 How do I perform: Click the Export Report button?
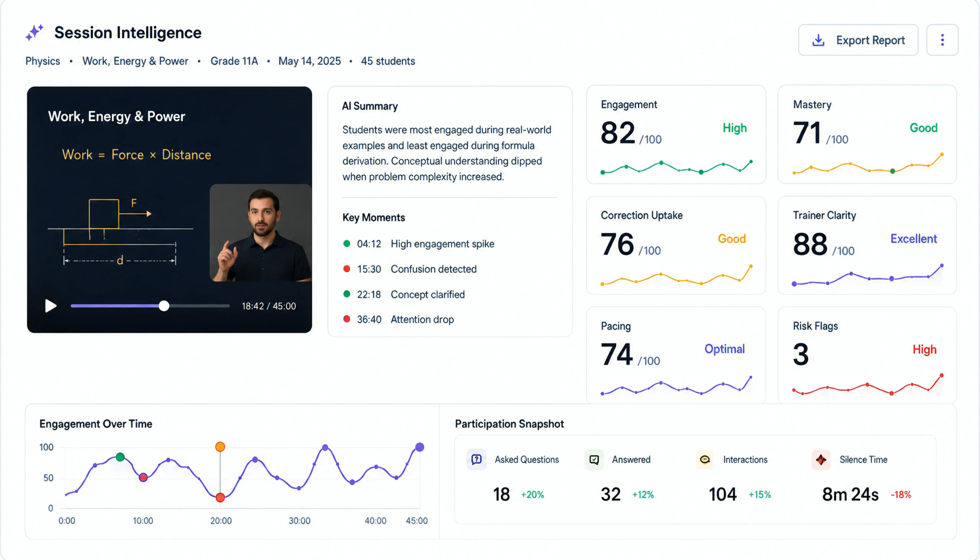858,40
